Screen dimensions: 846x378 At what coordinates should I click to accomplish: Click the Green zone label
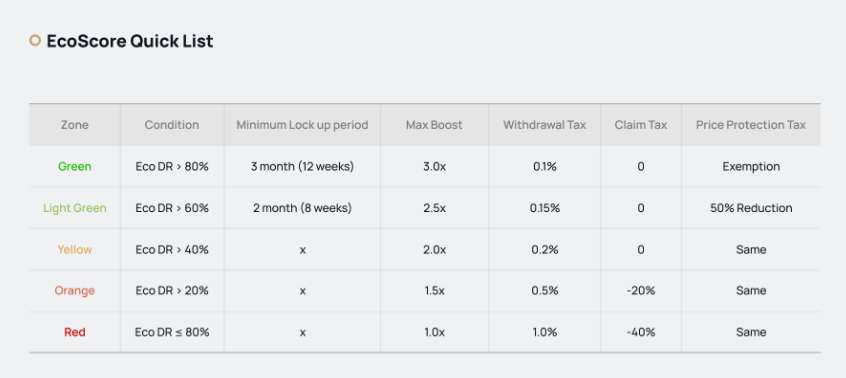(74, 167)
